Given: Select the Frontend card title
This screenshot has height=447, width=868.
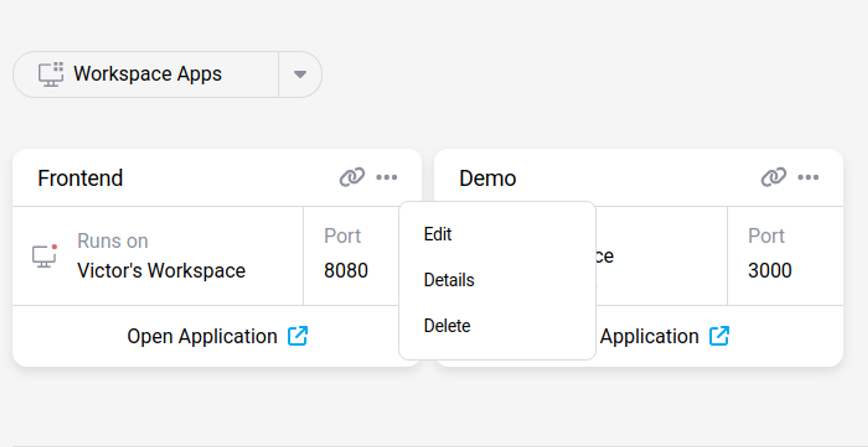Looking at the screenshot, I should 80,178.
